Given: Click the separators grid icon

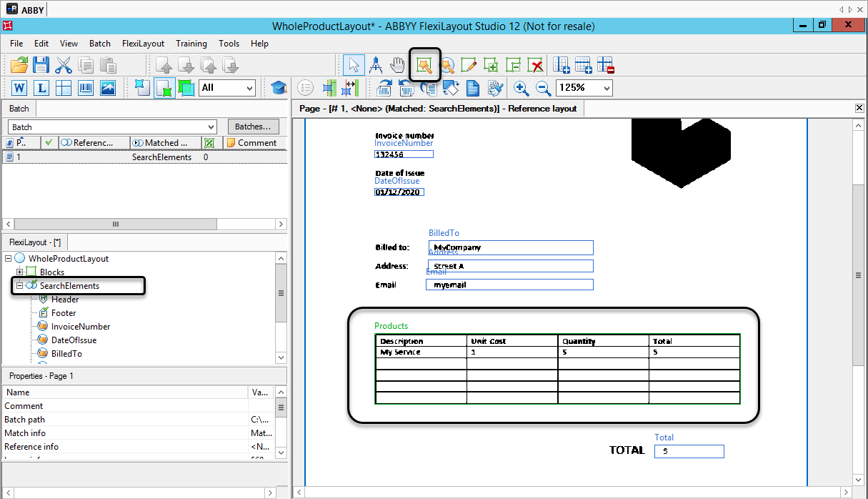Looking at the screenshot, I should (64, 88).
